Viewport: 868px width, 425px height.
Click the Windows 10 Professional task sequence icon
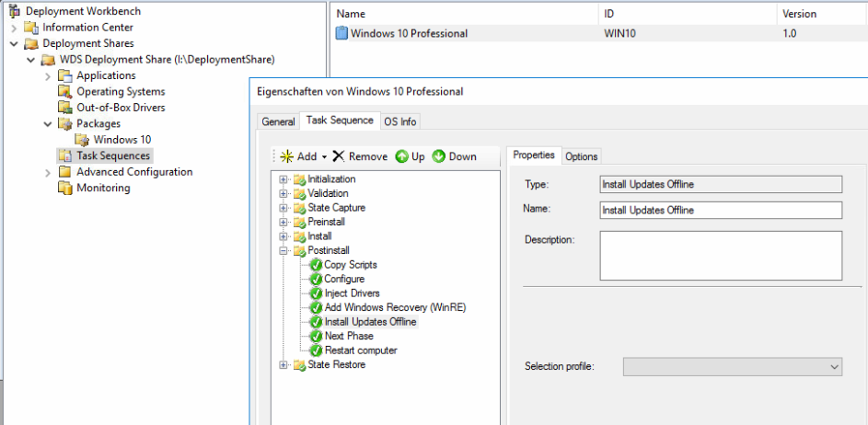coord(342,33)
